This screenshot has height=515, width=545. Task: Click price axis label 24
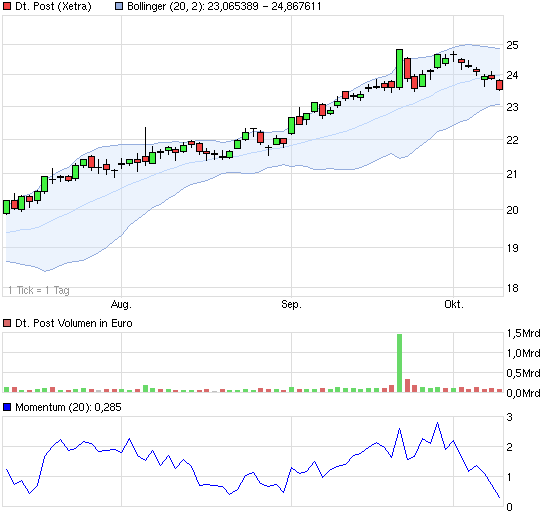(x=512, y=75)
